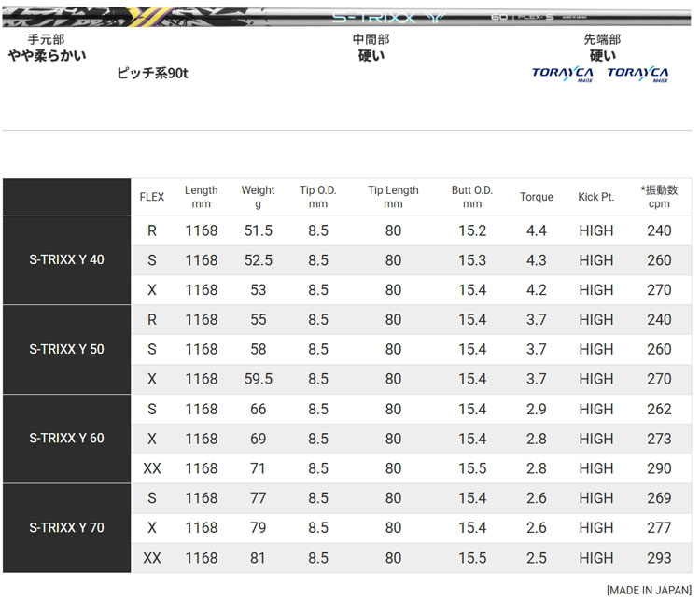Select the S-TRIXX Y 60 row header
700x600 pixels.
66,439
